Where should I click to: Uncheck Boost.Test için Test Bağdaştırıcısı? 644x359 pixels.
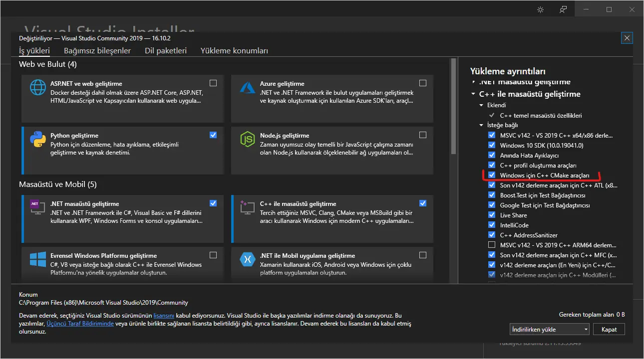coord(492,195)
